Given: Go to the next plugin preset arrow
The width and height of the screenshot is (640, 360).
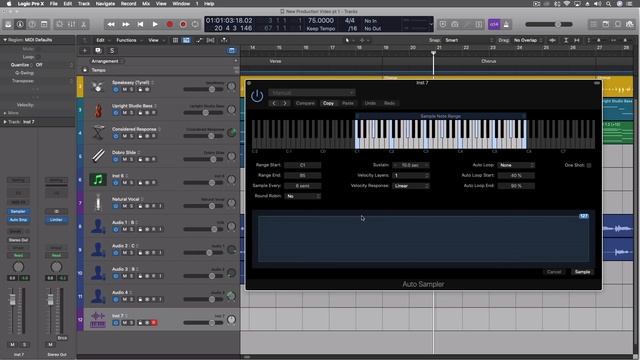Looking at the screenshot, I should [285, 103].
